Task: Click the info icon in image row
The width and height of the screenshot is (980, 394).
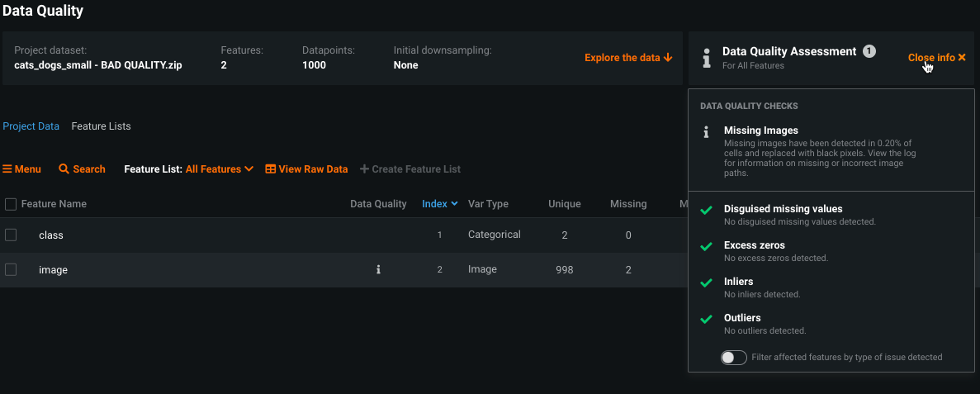Action: coord(378,269)
